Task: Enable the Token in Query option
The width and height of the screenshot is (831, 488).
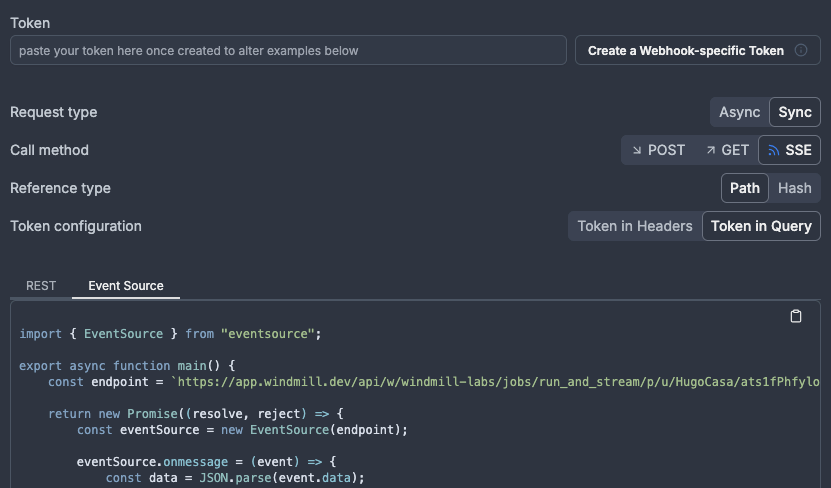Action: 761,226
